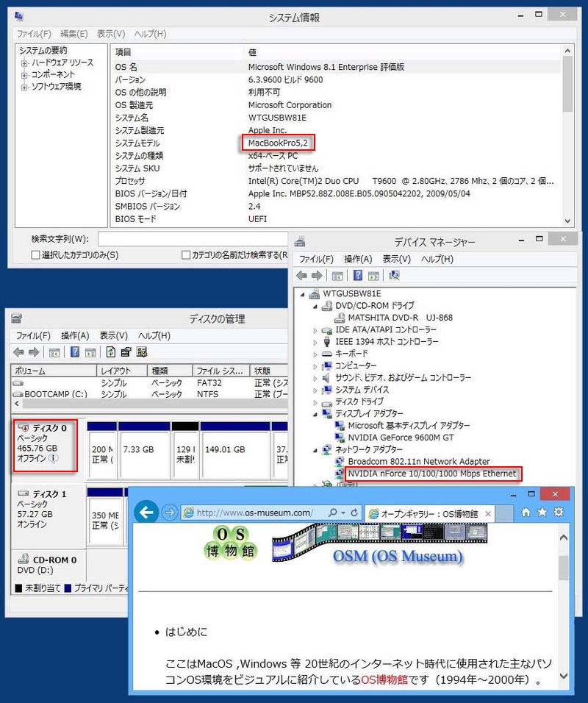Viewport: 588px width, 703px height.
Task: Click the Disk Management title bar icon
Action: (x=17, y=318)
